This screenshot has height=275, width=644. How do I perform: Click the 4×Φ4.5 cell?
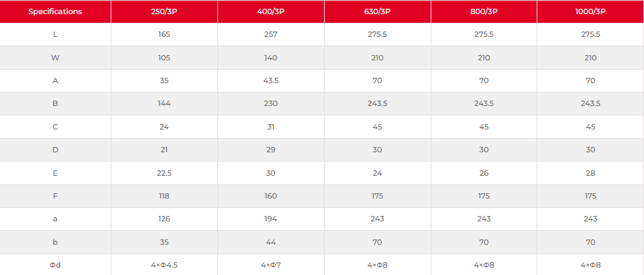click(x=164, y=265)
